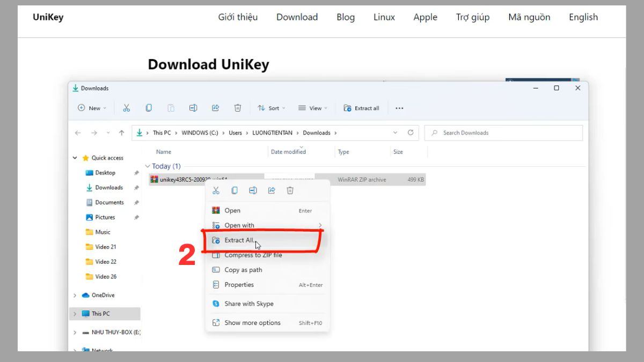Click the Cut icon in context menu
Image resolution: width=644 pixels, height=362 pixels.
point(216,190)
